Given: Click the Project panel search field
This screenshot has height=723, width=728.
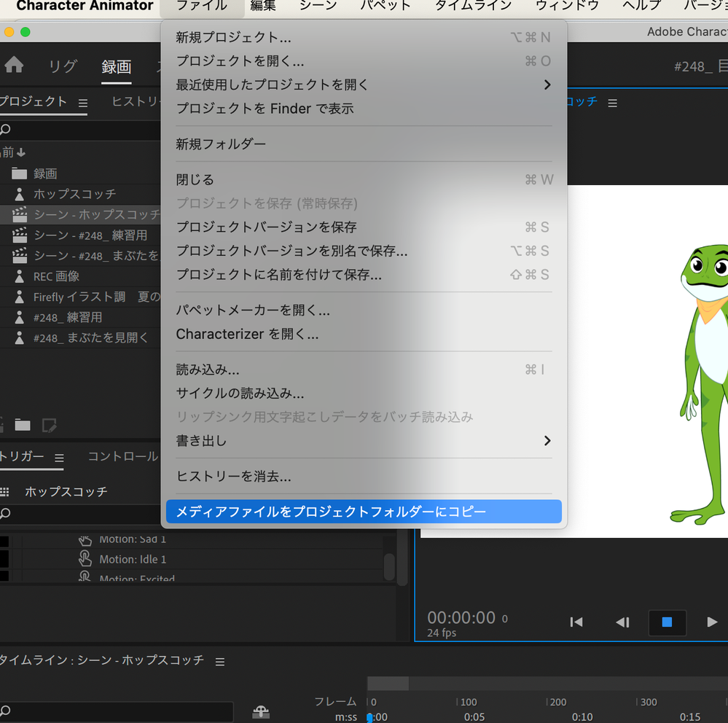Looking at the screenshot, I should point(80,130).
